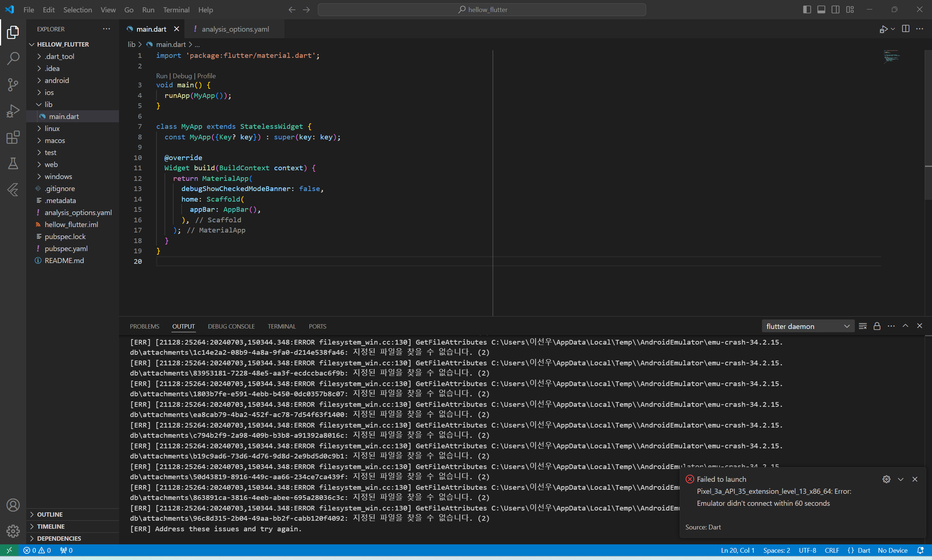This screenshot has width=932, height=560.
Task: Switch to the PROBLEMS panel tab
Action: pyautogui.click(x=145, y=326)
